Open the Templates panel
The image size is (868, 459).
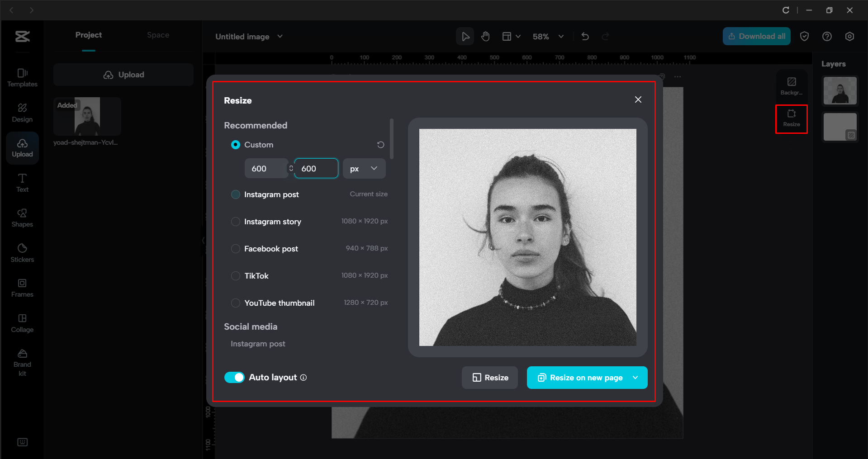tap(22, 77)
